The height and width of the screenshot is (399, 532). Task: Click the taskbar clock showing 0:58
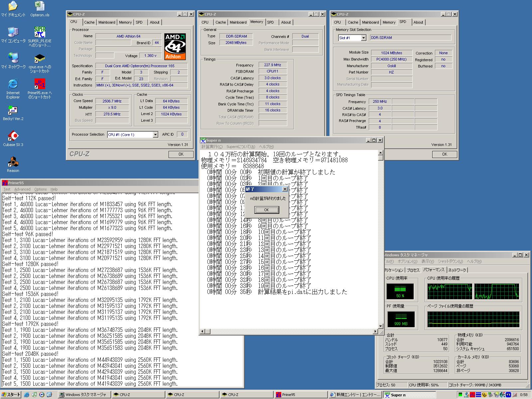pyautogui.click(x=524, y=395)
